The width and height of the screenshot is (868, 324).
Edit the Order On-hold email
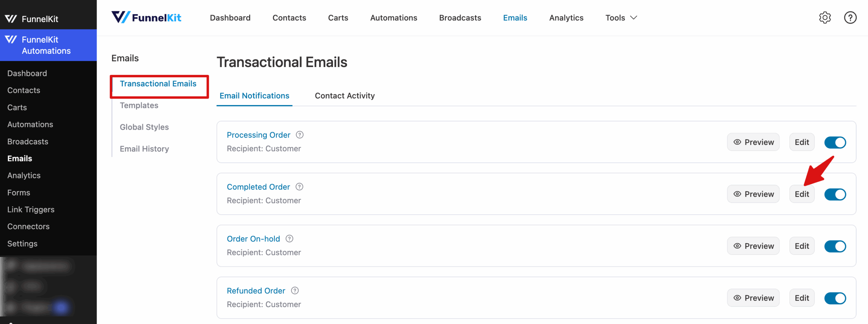pyautogui.click(x=802, y=246)
